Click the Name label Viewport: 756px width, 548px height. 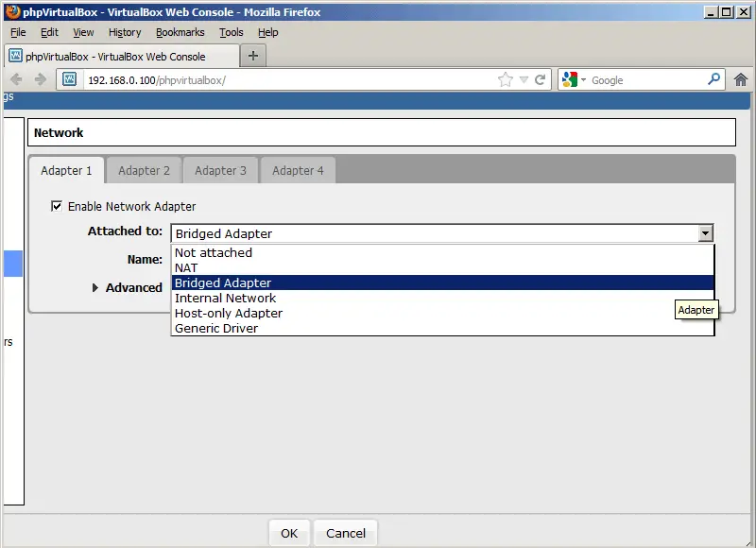click(145, 259)
